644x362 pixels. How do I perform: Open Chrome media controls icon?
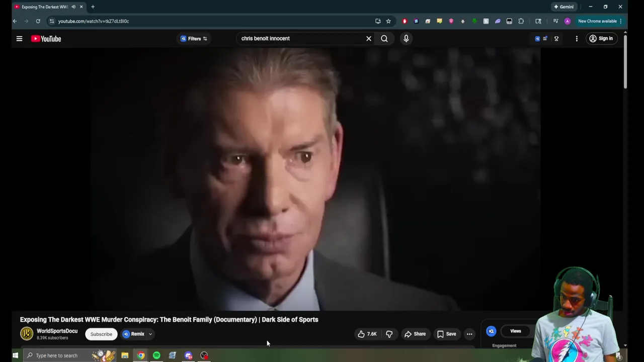tap(555, 21)
